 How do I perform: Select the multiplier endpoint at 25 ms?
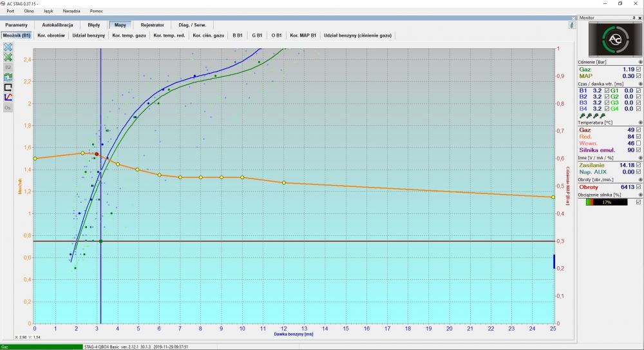click(x=553, y=197)
